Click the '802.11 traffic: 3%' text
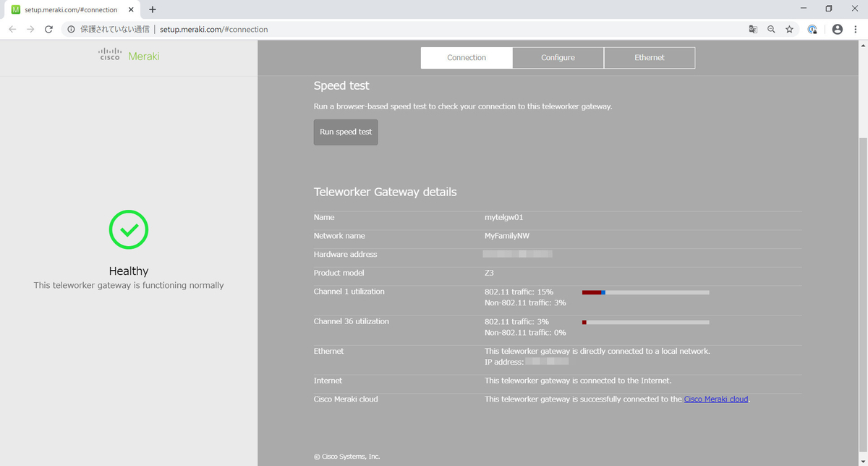Viewport: 868px width, 466px height. click(516, 321)
